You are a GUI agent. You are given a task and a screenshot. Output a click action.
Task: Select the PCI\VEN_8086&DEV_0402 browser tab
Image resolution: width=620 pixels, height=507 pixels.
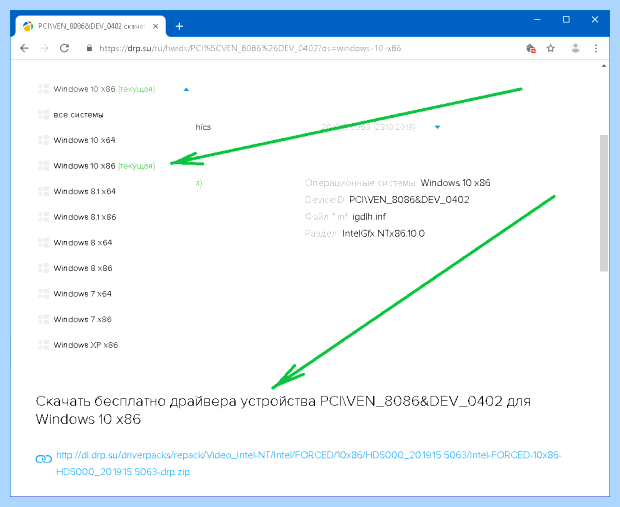tap(91, 26)
